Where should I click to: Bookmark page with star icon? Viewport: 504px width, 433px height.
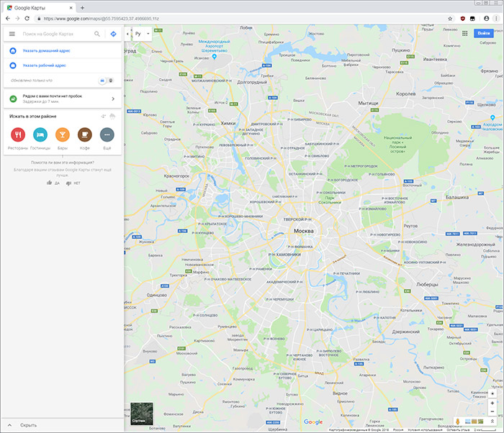pyautogui.click(x=450, y=19)
